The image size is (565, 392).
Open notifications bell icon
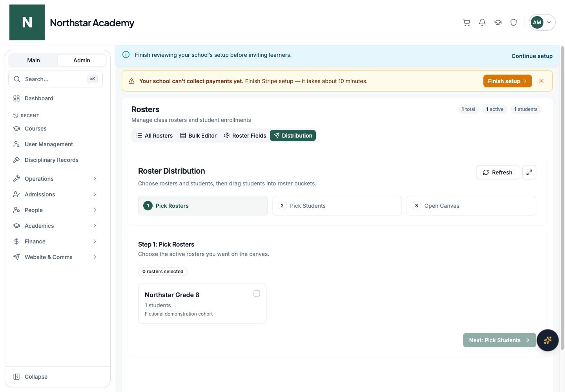482,22
